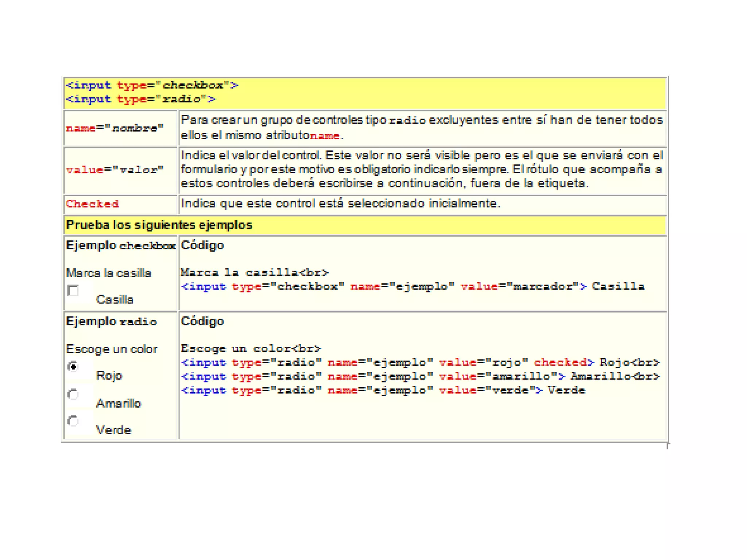The width and height of the screenshot is (747, 560).
Task: Click the code line containing value="marcador"
Action: 412,287
